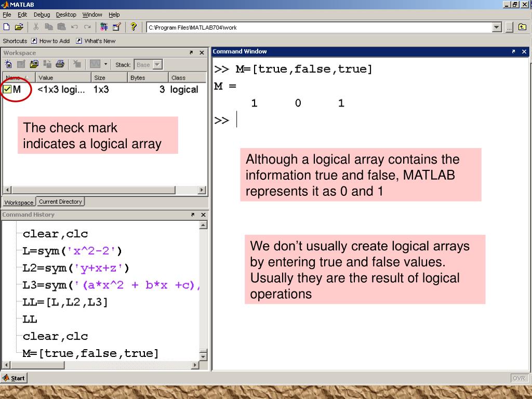Click the 'logical' class cell for M
The width and height of the screenshot is (532, 399).
pos(184,89)
